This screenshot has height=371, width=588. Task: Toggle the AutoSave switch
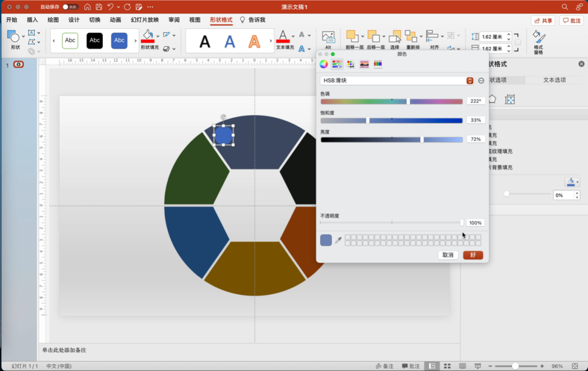(70, 7)
